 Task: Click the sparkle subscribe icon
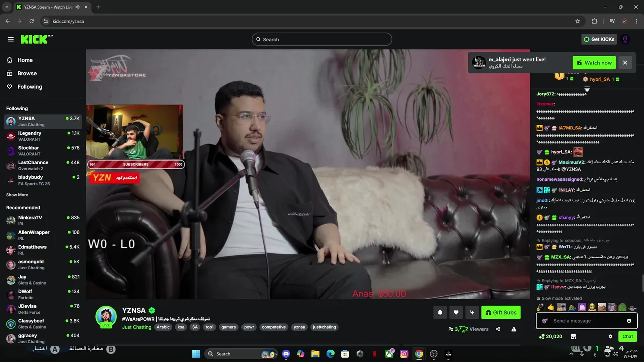tap(472, 313)
